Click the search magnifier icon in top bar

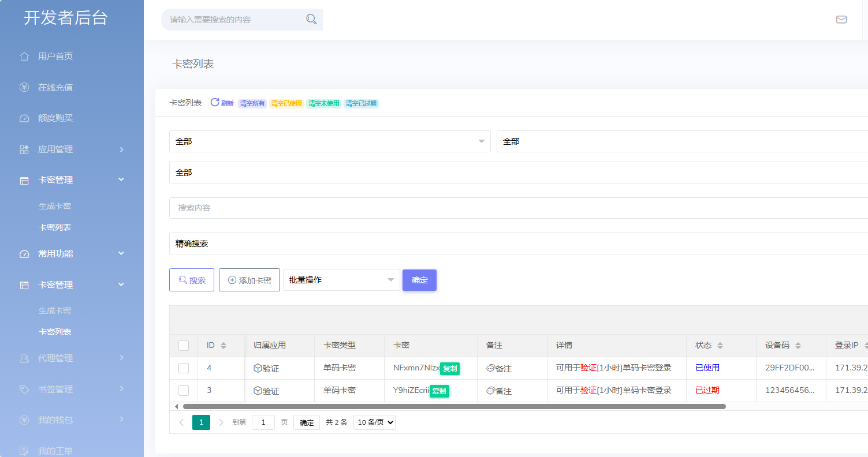311,20
